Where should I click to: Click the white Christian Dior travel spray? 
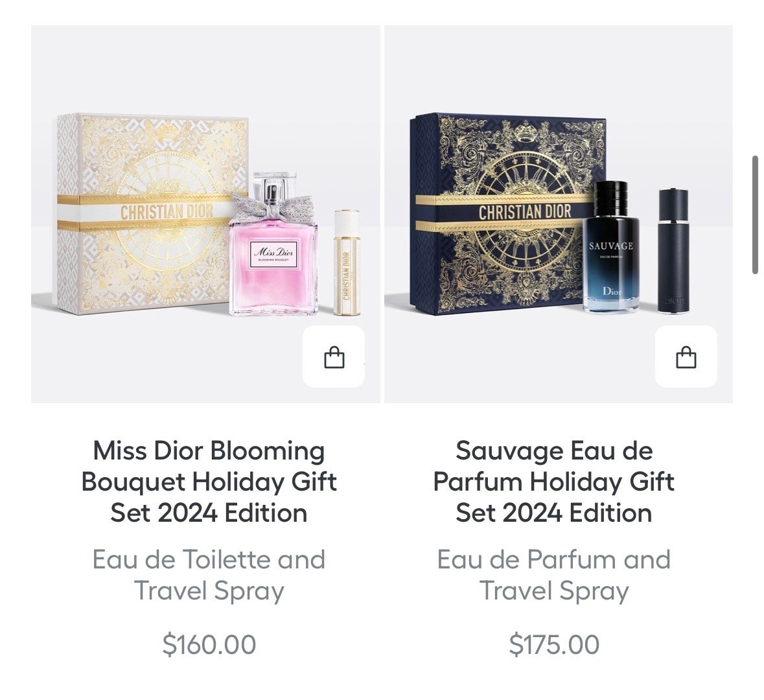[x=347, y=262]
